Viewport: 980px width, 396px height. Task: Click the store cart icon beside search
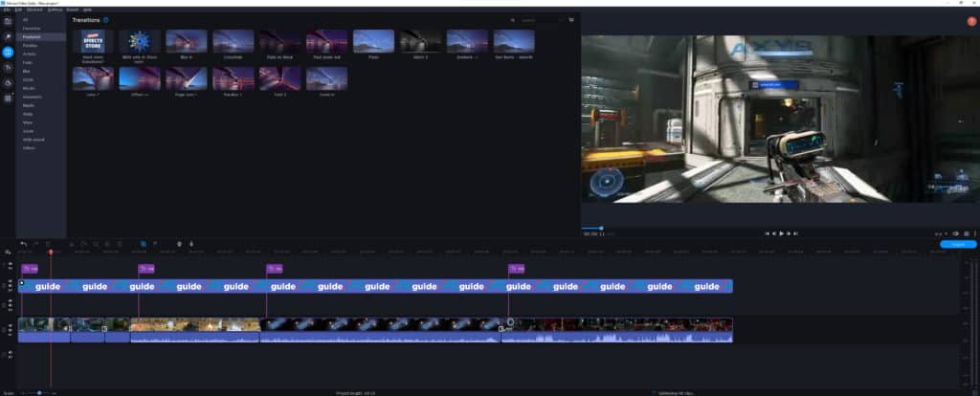coord(571,20)
